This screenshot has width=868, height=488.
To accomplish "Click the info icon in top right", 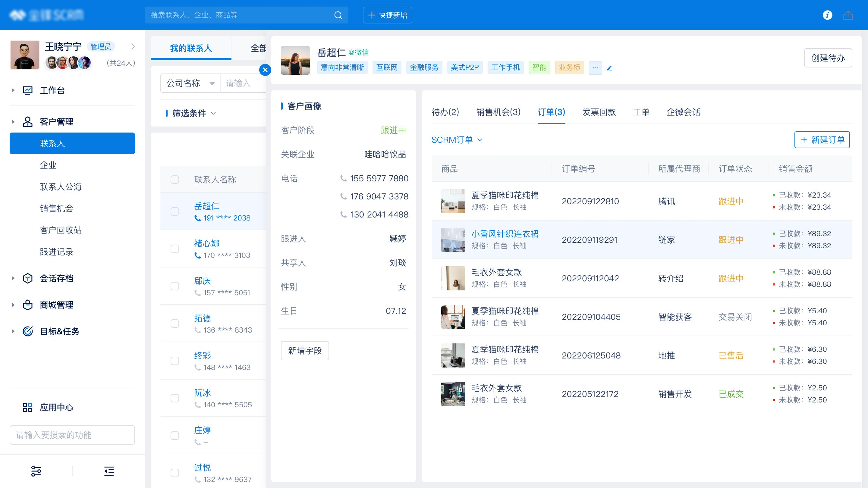I will [x=827, y=15].
